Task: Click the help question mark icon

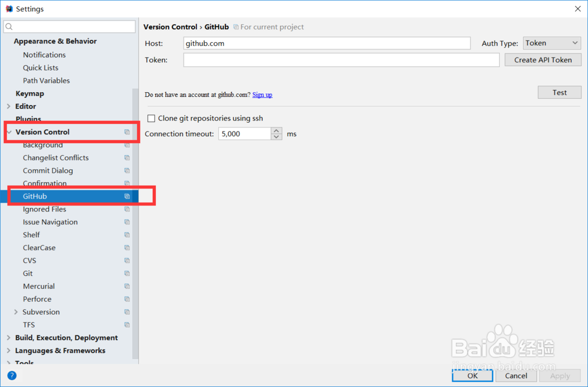Action: (12, 375)
